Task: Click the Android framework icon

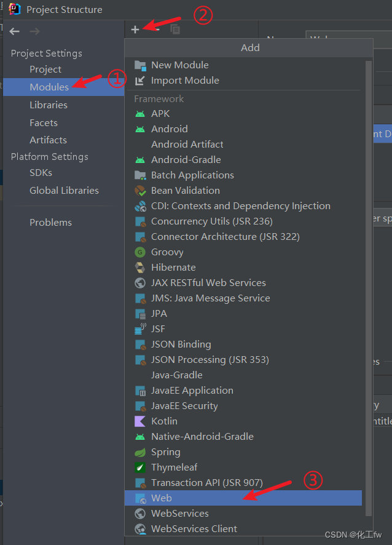Action: tap(139, 129)
